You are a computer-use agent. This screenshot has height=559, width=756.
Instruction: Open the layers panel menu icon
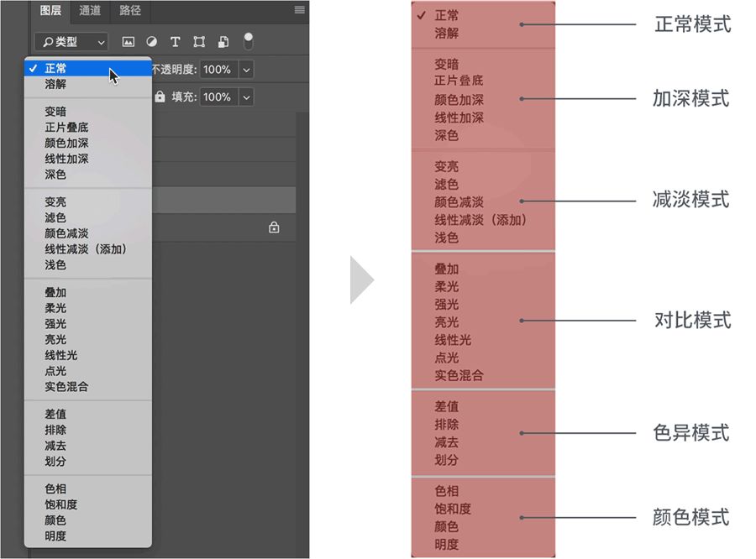[x=299, y=10]
